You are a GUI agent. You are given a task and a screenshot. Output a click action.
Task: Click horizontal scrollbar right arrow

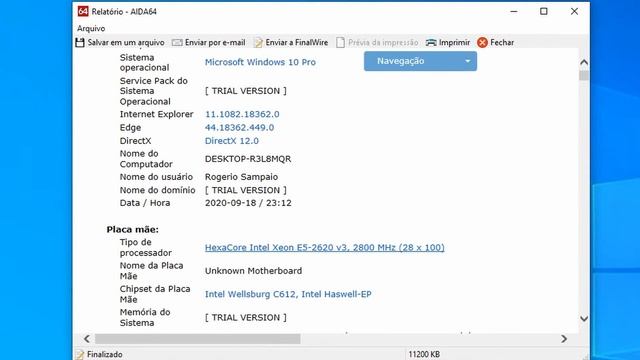pyautogui.click(x=564, y=339)
